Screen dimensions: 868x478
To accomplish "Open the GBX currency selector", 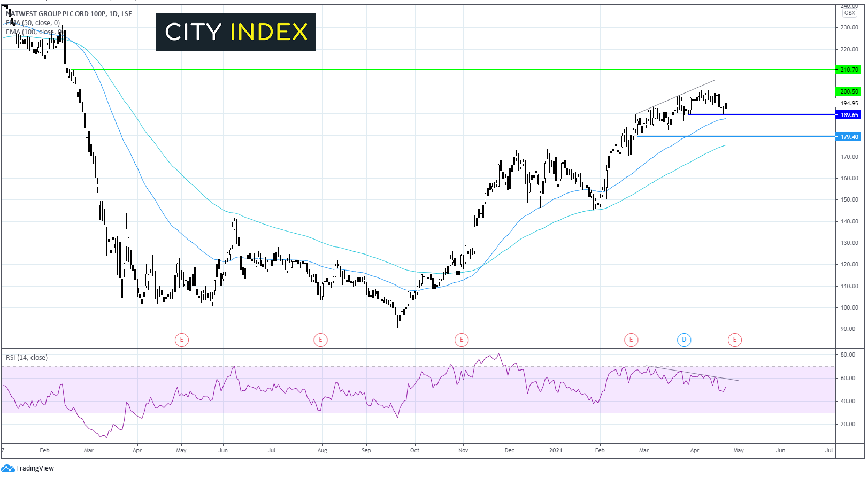I will pyautogui.click(x=849, y=13).
